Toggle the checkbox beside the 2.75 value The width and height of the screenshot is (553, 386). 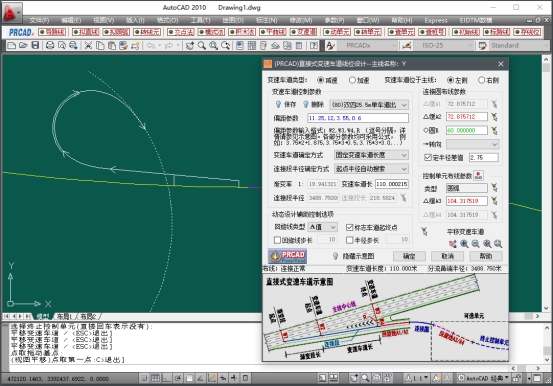[x=428, y=157]
